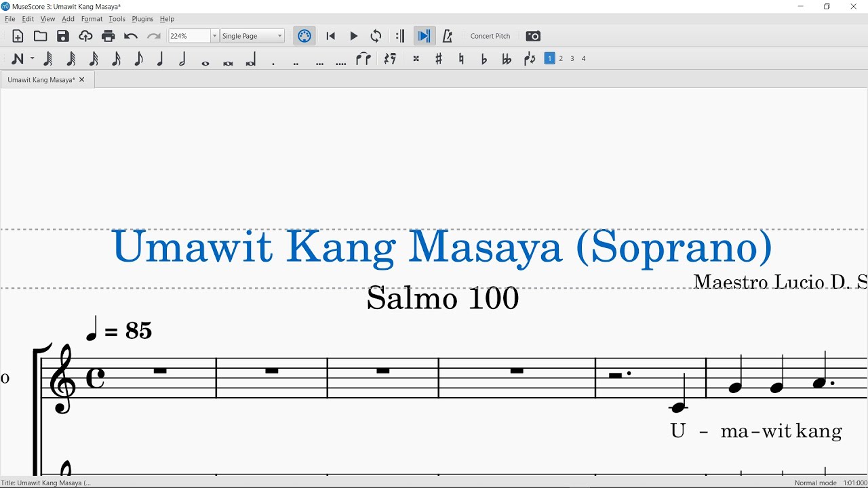Select quarter note duration

tap(161, 59)
